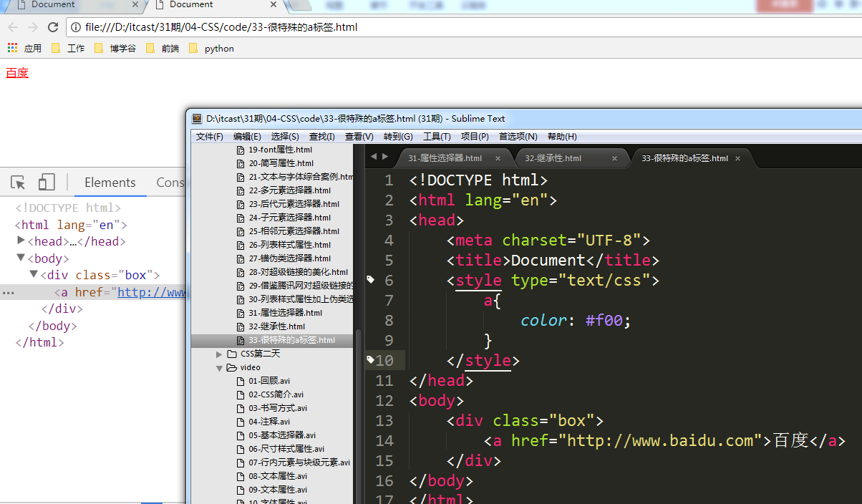Open 25-相邻元素选择器.html in sidebar

[x=294, y=231]
